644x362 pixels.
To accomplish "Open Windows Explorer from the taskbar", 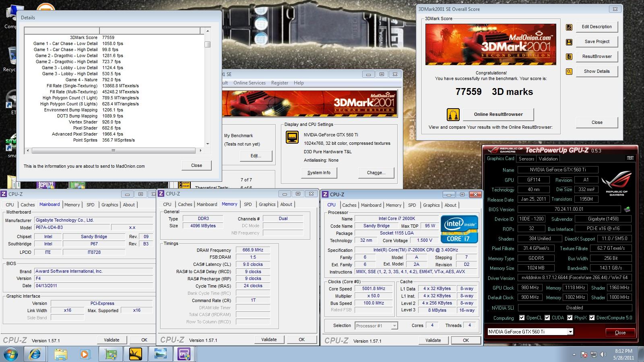I will [x=61, y=354].
